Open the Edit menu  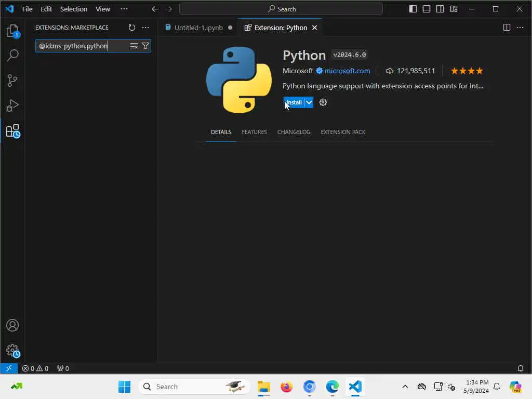pos(46,9)
